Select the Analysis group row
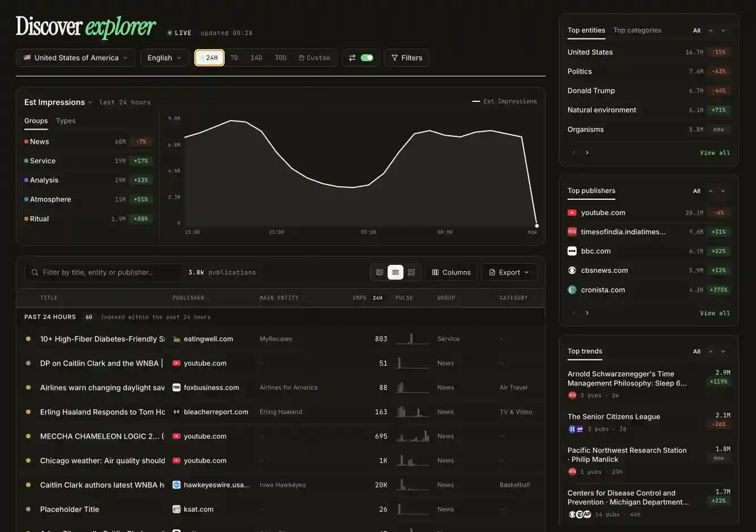 [x=88, y=180]
